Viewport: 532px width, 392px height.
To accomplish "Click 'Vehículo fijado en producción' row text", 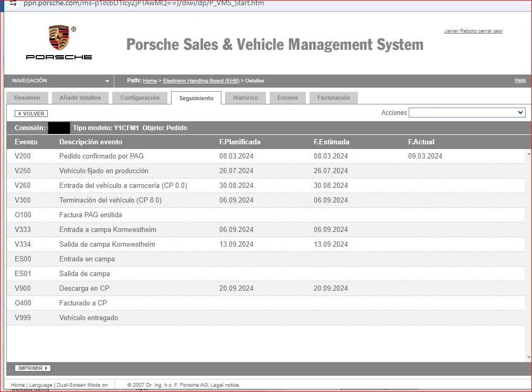I will pos(104,171).
